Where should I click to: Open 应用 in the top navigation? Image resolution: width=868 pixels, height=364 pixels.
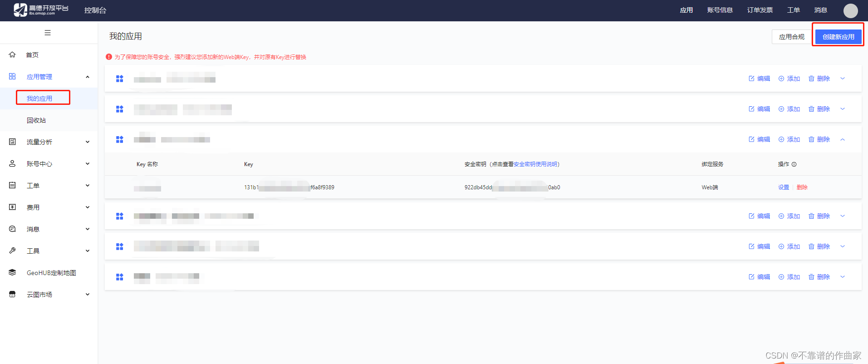click(x=686, y=10)
